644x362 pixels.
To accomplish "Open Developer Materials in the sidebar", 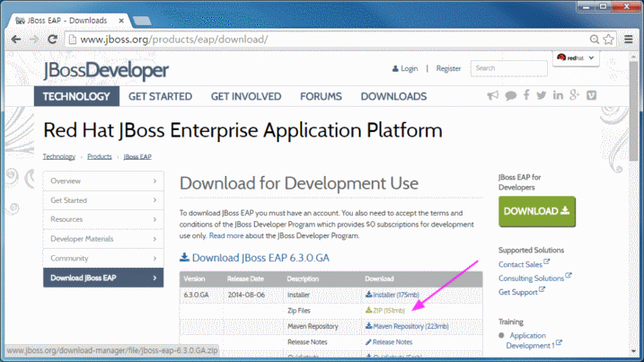I will click(x=103, y=239).
